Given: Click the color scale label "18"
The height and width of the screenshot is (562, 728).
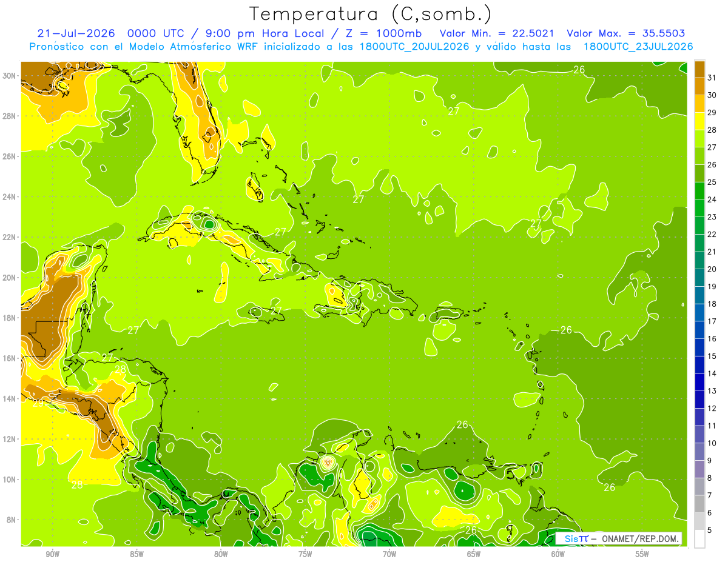Looking at the screenshot, I should pyautogui.click(x=712, y=304).
